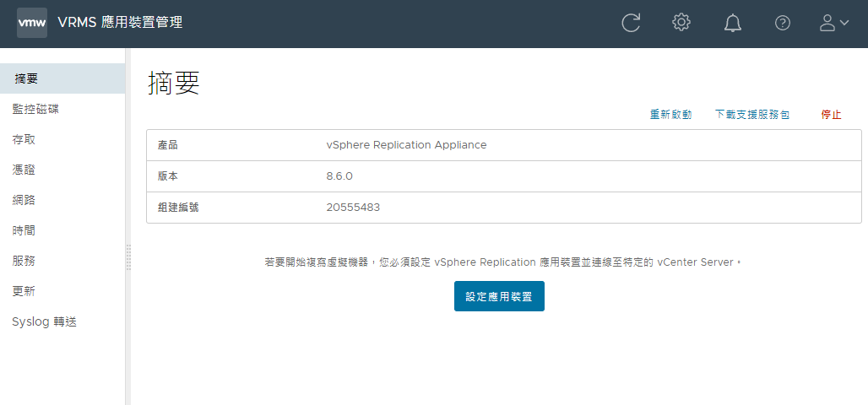Click the red 停止 link
The image size is (868, 405).
(x=831, y=115)
